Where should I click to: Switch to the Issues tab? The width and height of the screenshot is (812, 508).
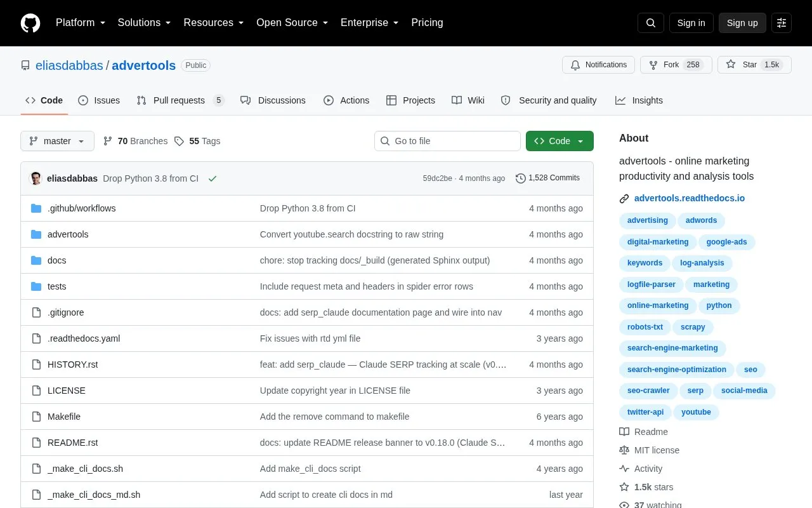click(99, 100)
